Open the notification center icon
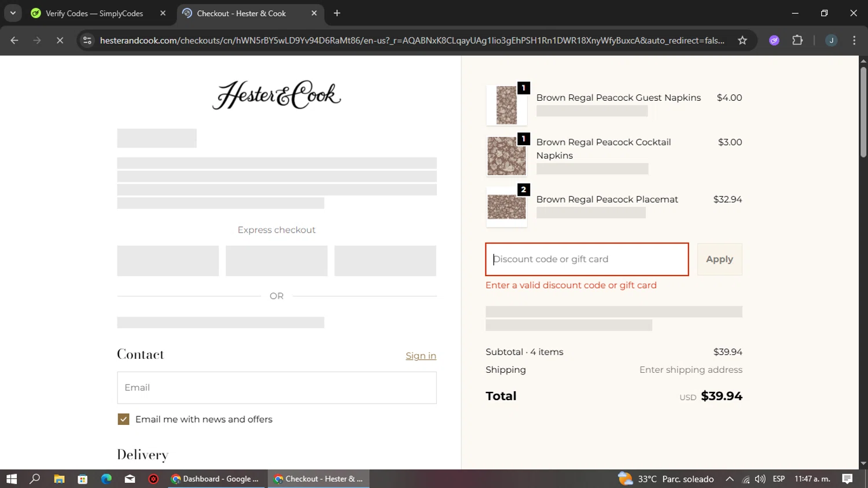This screenshot has height=488, width=868. 848,479
